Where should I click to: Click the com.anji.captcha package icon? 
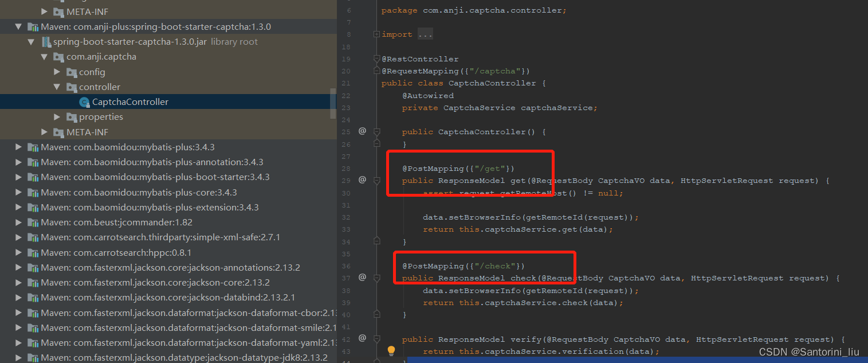[x=58, y=57]
